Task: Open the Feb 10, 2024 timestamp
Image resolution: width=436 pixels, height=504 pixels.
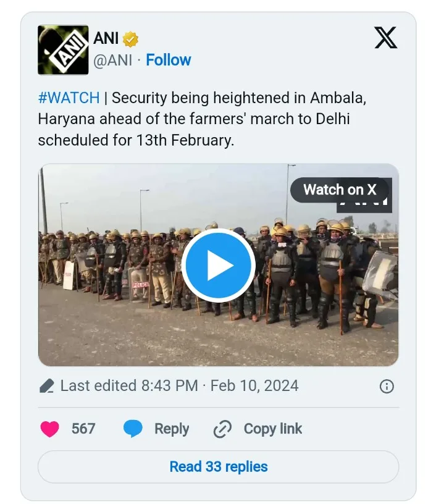Action: click(254, 386)
